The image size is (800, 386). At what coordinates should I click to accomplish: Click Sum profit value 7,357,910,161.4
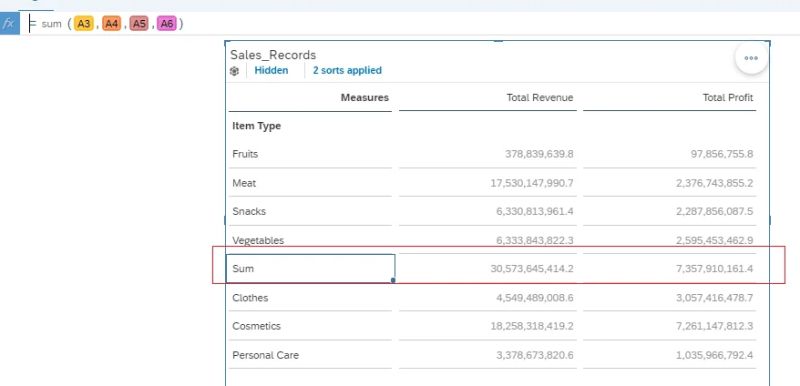tap(715, 268)
